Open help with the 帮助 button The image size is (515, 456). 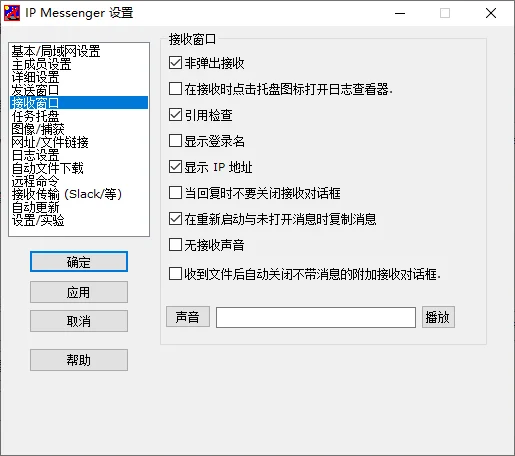click(79, 360)
